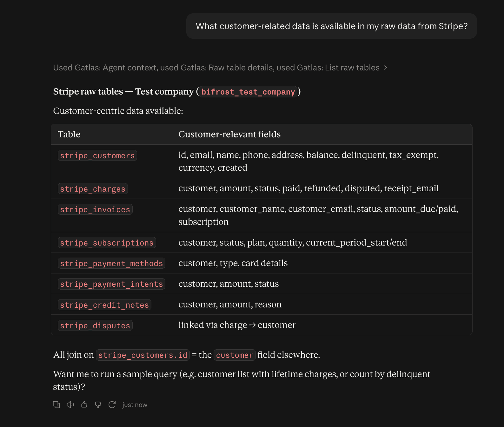
Task: Click the stripe_payment_intents table name
Action: click(111, 284)
